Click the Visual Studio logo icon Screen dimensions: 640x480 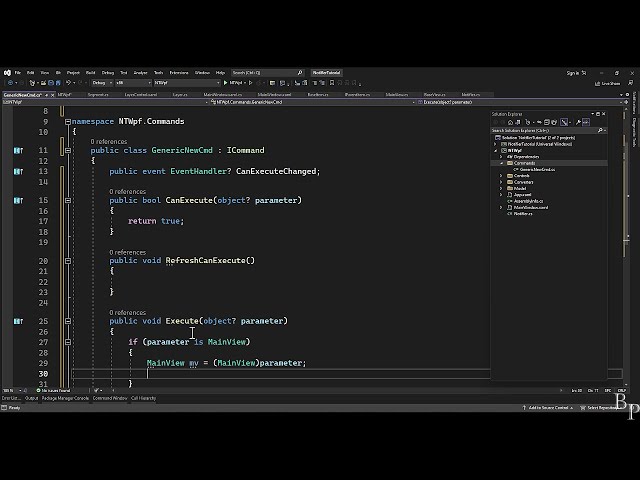tap(7, 73)
